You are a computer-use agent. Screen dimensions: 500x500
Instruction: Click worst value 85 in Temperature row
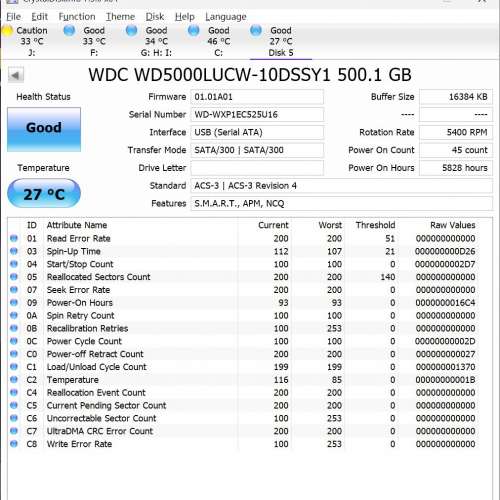336,380
